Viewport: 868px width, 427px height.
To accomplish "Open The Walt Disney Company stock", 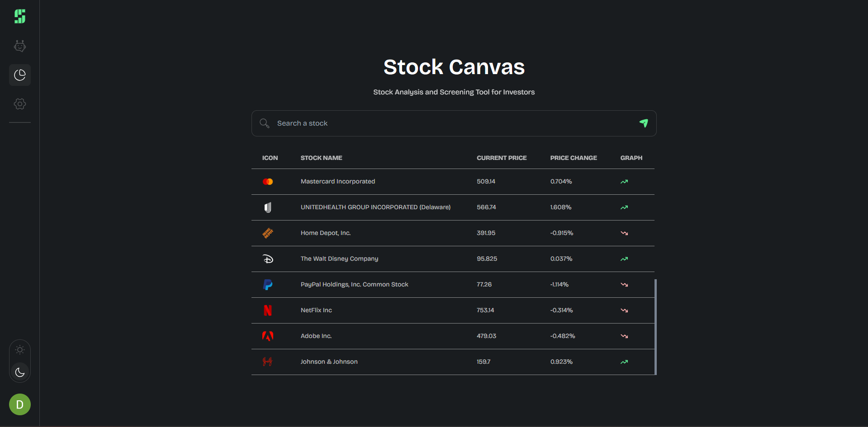I will pos(339,259).
